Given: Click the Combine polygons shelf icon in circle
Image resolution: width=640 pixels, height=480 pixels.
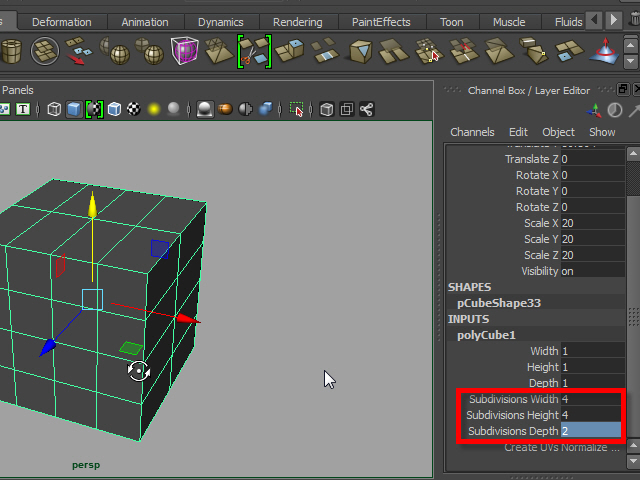Looking at the screenshot, I should click(44, 51).
